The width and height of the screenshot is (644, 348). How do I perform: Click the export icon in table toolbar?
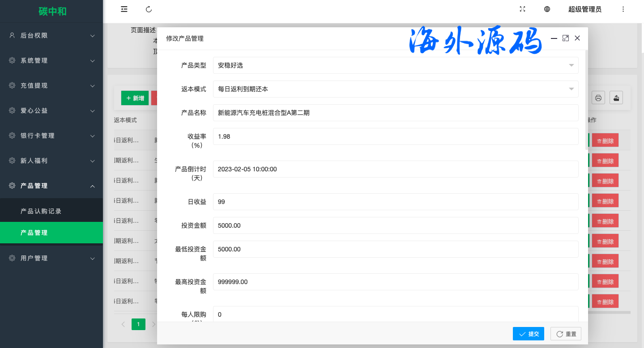(616, 98)
